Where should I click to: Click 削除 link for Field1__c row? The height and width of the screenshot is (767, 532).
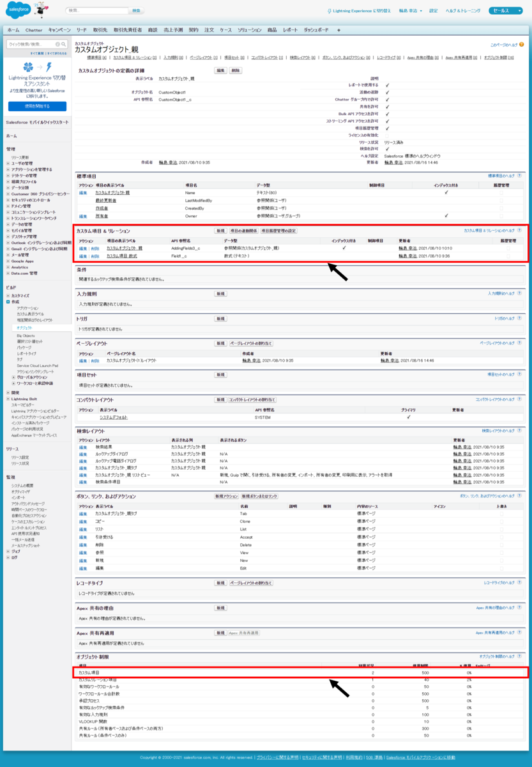[95, 256]
